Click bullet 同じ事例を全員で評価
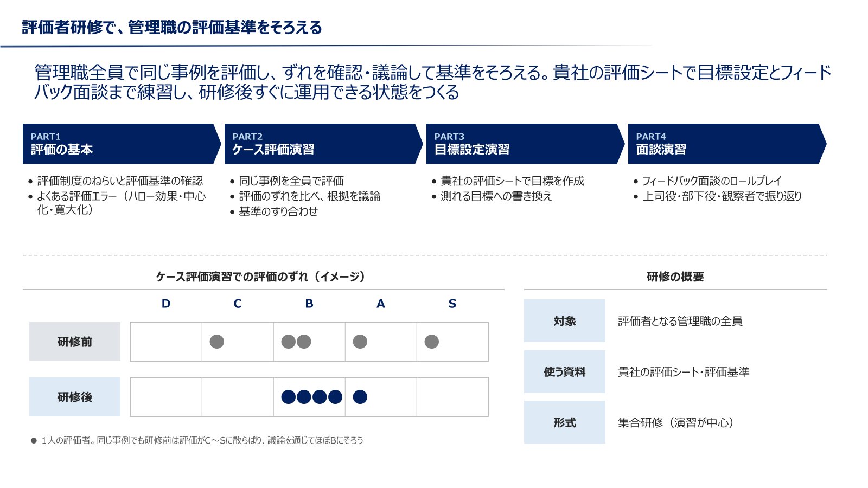The image size is (868, 488). tap(291, 181)
